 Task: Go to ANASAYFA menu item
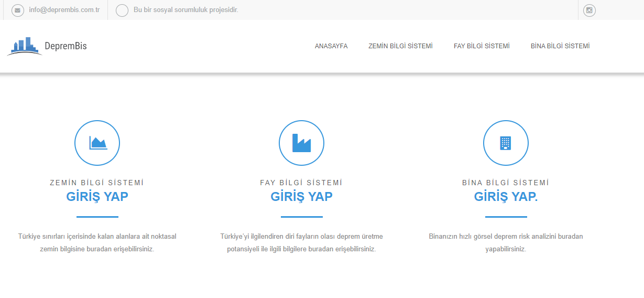click(x=331, y=46)
